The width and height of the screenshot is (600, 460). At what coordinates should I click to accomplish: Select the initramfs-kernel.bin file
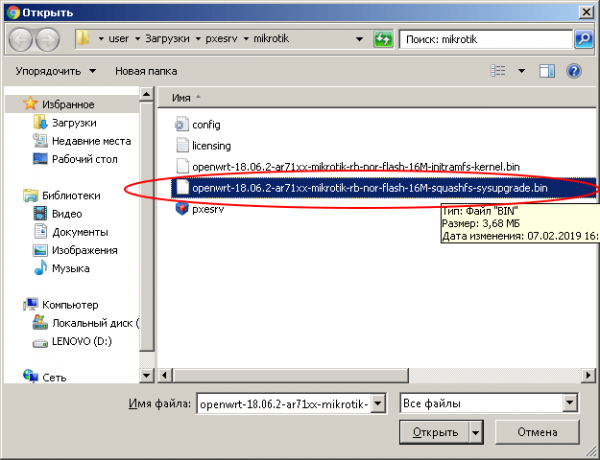coord(355,166)
